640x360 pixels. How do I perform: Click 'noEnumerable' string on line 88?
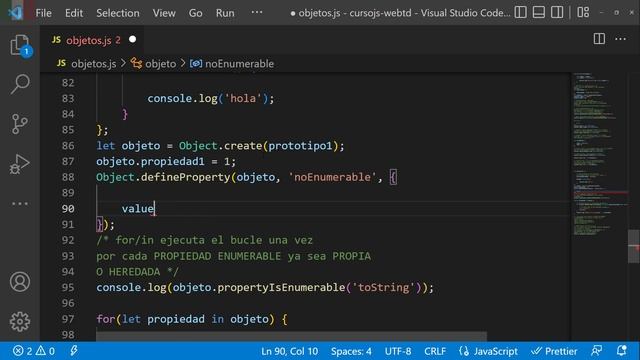pyautogui.click(x=332, y=177)
